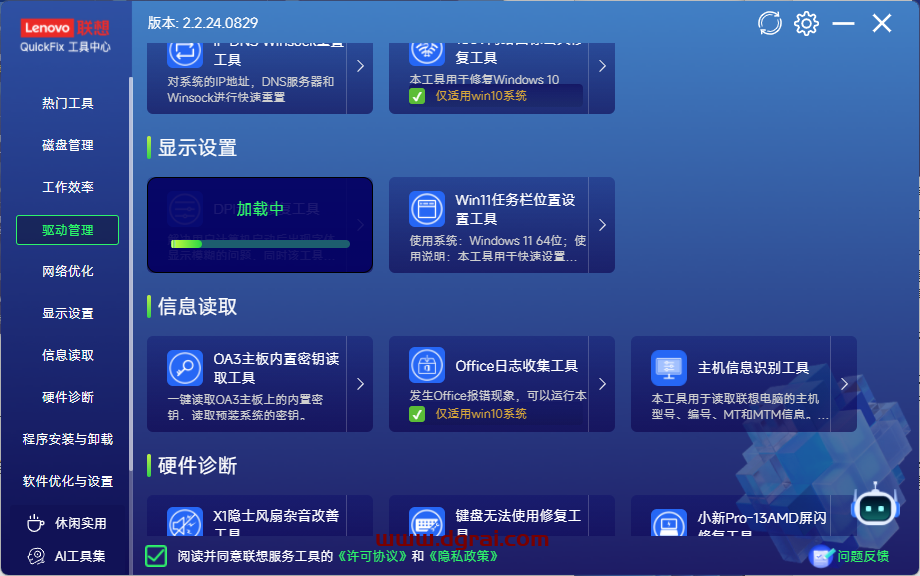Viewport: 920px width, 576px height.
Task: Open the Office日志收集工具 card title
Action: [x=516, y=366]
